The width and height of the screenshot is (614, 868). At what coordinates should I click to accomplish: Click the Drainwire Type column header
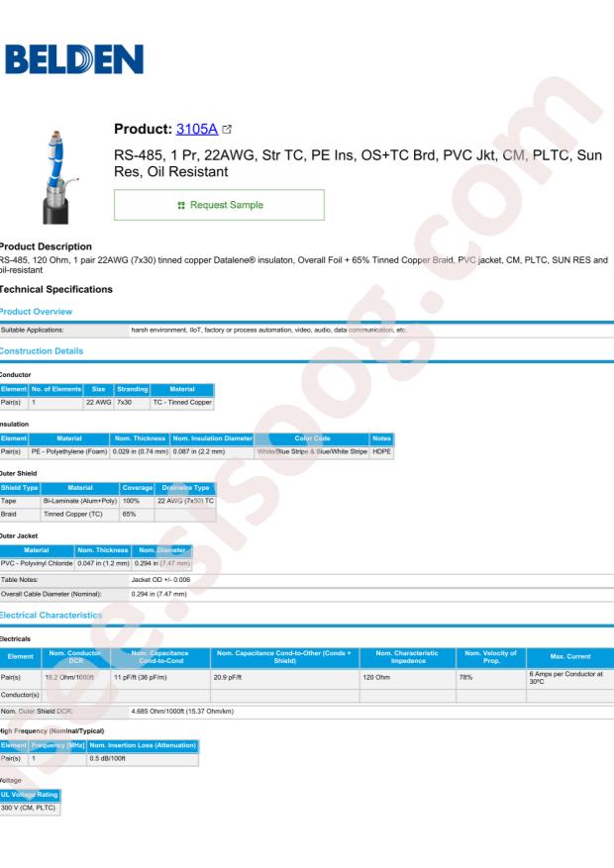(x=185, y=488)
